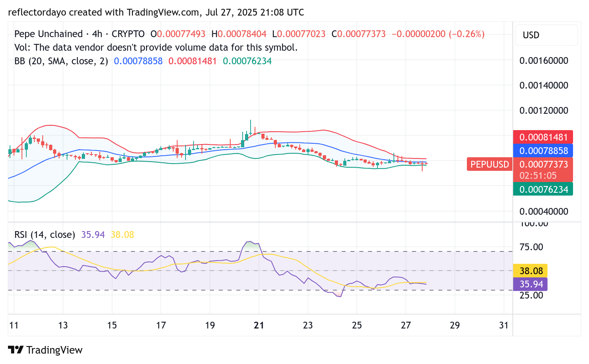Click date 29 on the time axis
The height and width of the screenshot is (364, 589).
(x=455, y=325)
